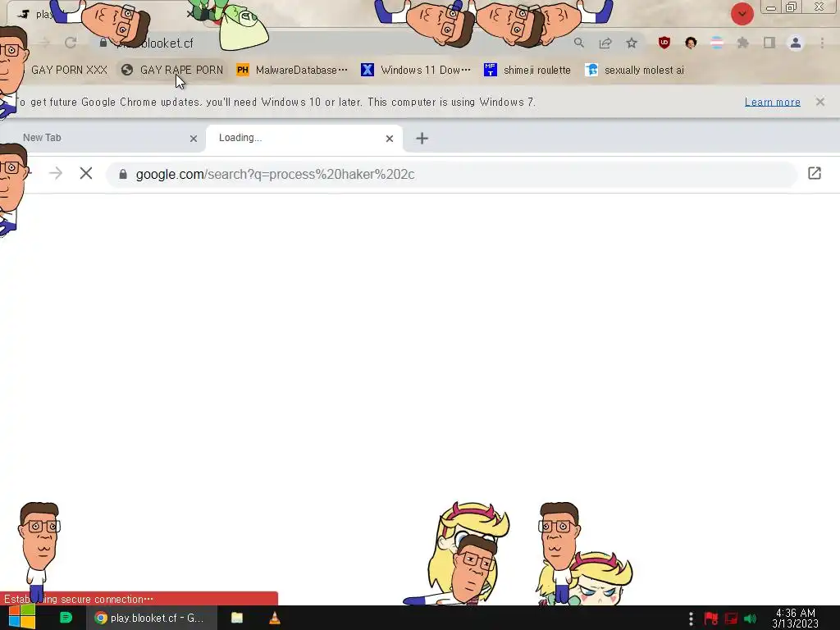Switch to play.blooket.cf Chrome taskbar item
Viewport: 840px width, 630px height.
152,618
